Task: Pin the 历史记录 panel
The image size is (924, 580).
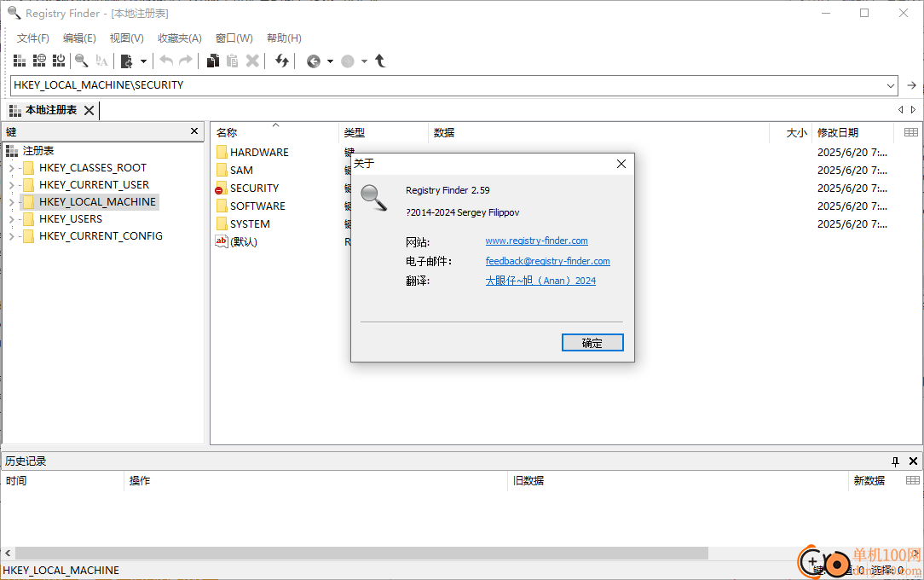Action: pos(895,461)
